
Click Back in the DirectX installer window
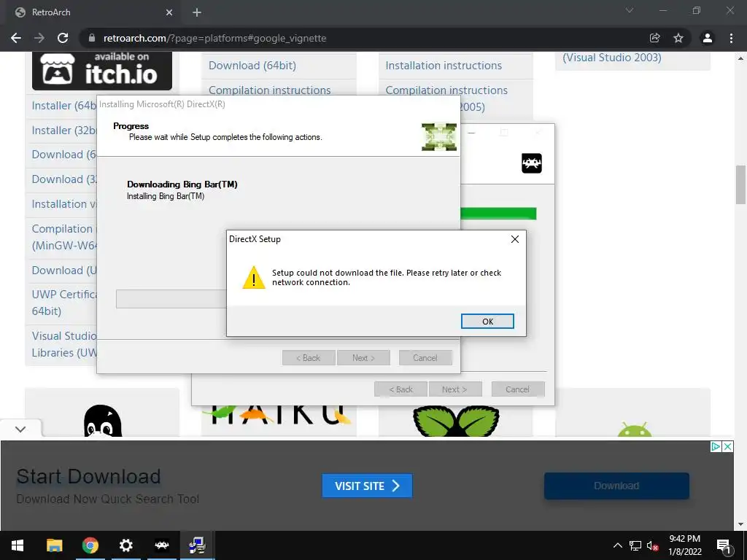[x=309, y=357]
